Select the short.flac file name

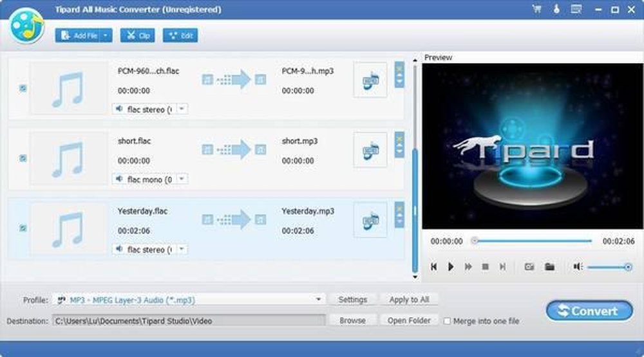135,141
